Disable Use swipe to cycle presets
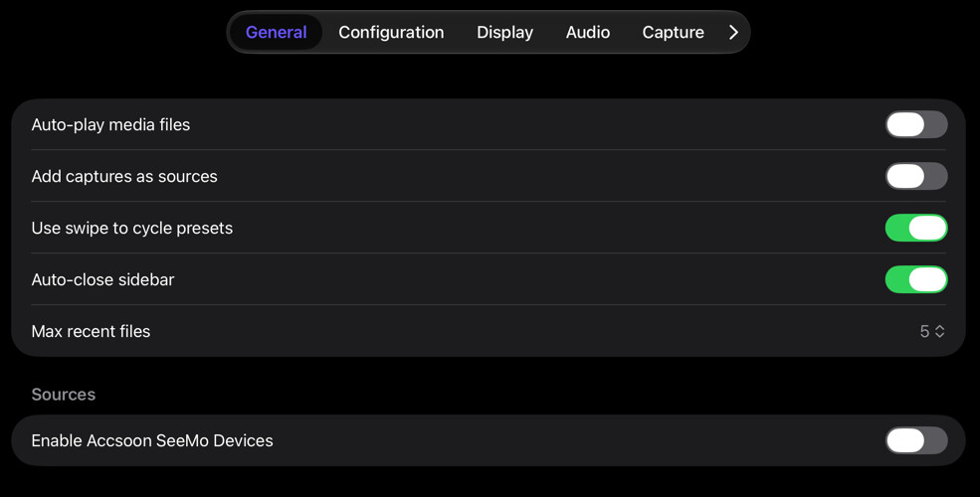Screen dimensions: 980x497 pos(916,228)
